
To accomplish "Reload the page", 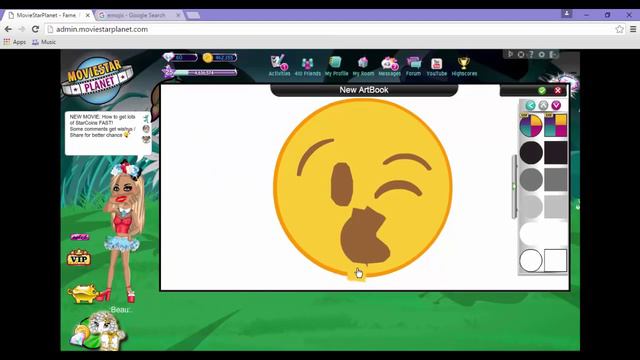I will 36,29.
